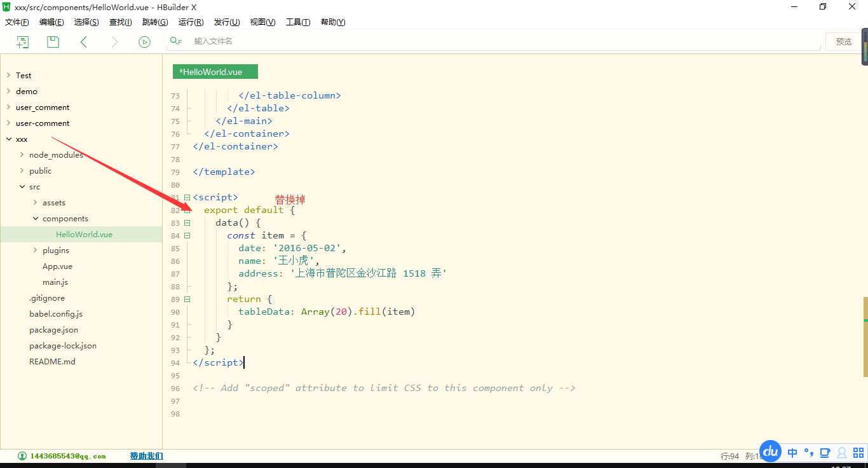Image resolution: width=868 pixels, height=468 pixels.
Task: Open the IME skin shirt icon
Action: tap(825, 453)
